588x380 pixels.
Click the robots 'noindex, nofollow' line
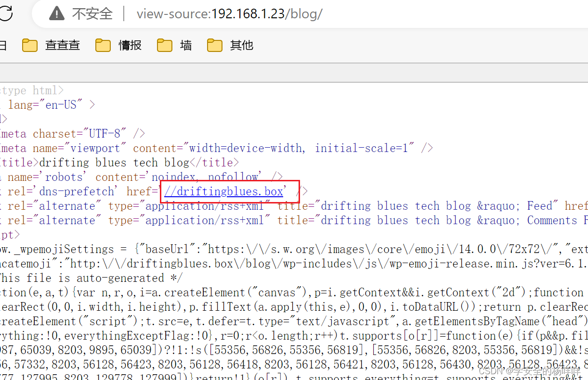point(144,177)
